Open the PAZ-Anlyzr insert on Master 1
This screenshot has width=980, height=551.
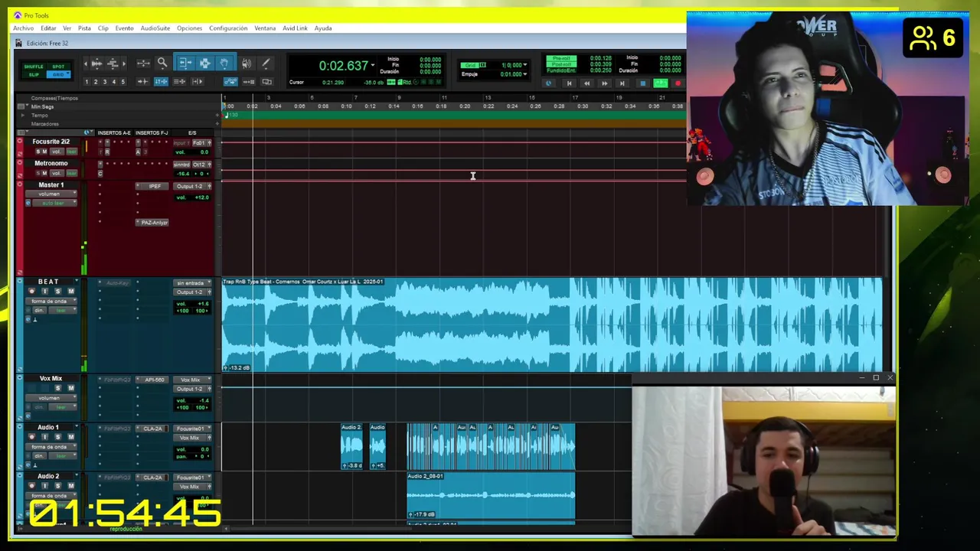[x=152, y=223]
